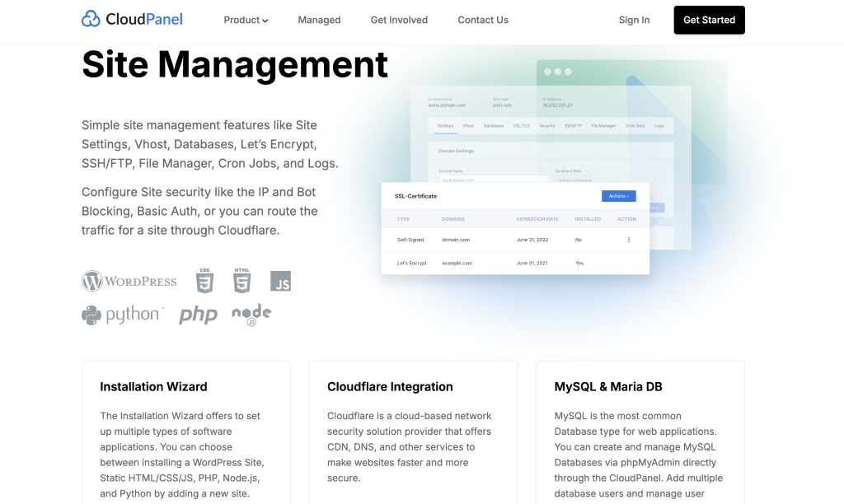Click the CSS3 shield icon
Viewport: 844px width, 504px height.
coord(204,280)
